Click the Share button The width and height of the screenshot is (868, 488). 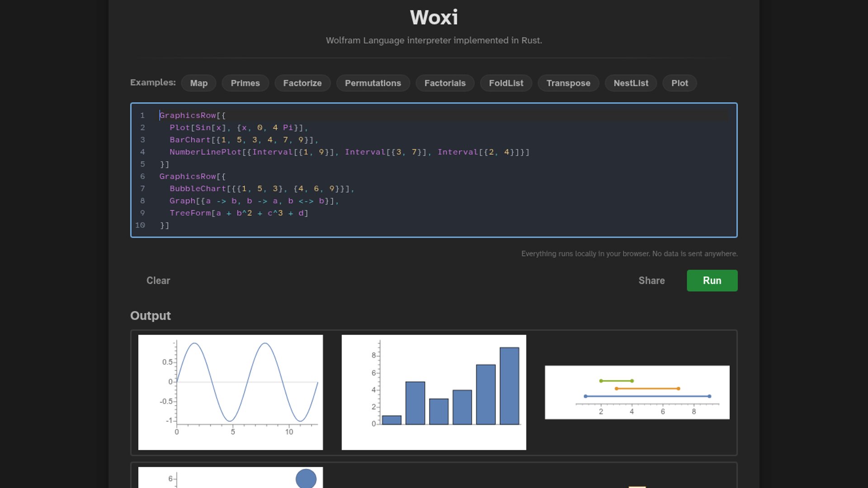pyautogui.click(x=651, y=281)
